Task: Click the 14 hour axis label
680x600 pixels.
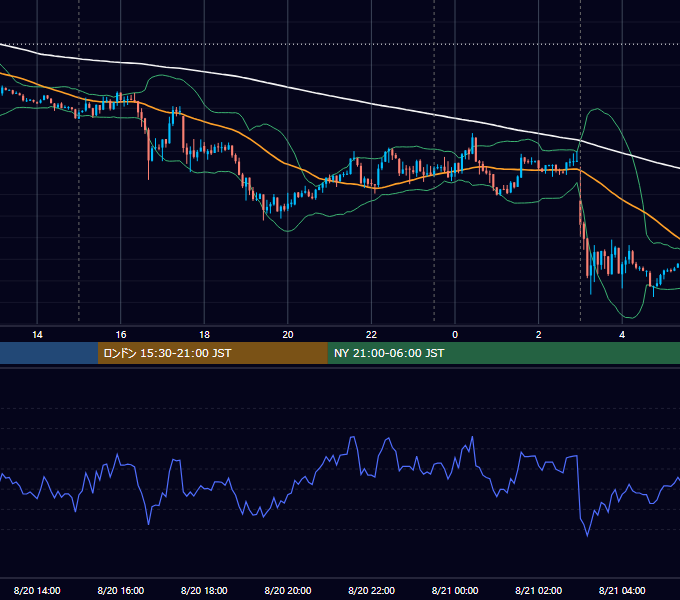Action: point(37,335)
